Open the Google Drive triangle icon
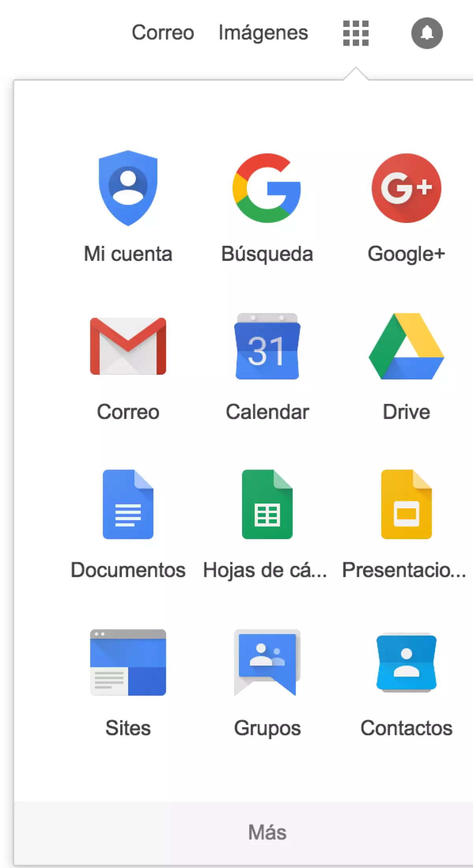Viewport: 473px width, 868px height. coord(406,346)
